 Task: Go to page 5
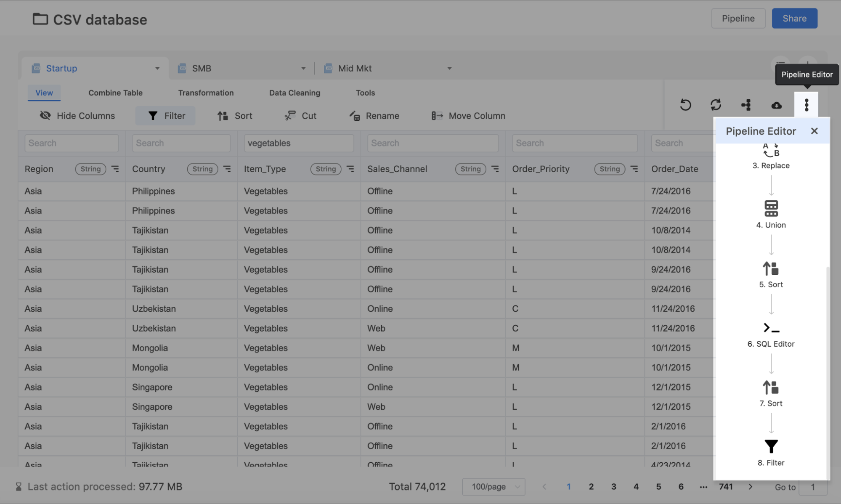coord(658,487)
